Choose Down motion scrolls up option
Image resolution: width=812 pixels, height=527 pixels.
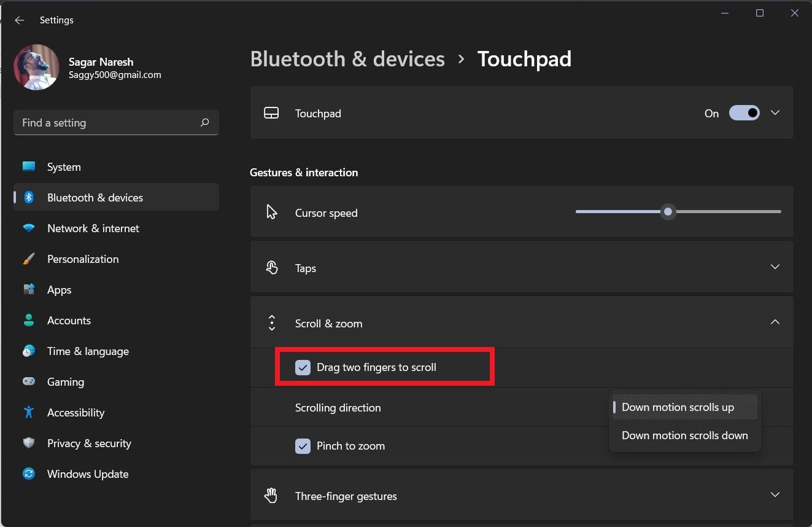click(678, 407)
